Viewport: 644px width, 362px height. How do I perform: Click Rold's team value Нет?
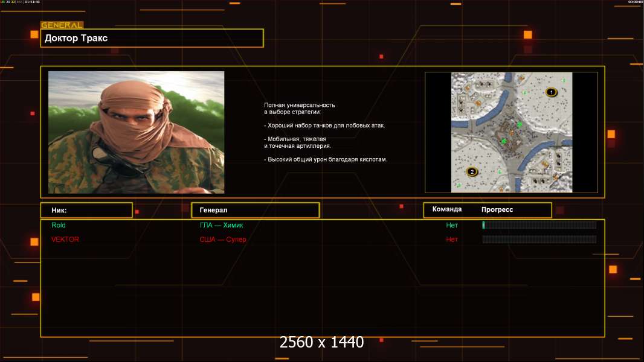click(452, 225)
